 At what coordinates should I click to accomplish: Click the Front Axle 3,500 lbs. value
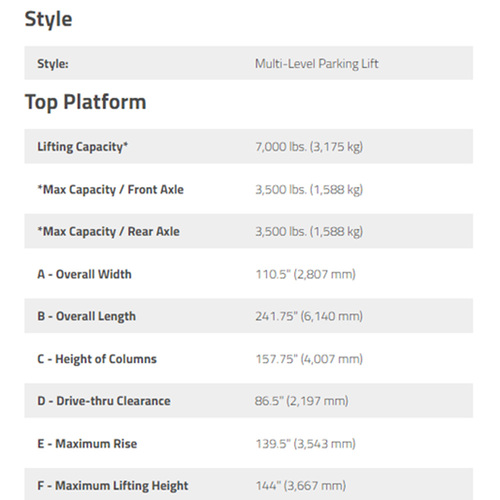(x=309, y=189)
